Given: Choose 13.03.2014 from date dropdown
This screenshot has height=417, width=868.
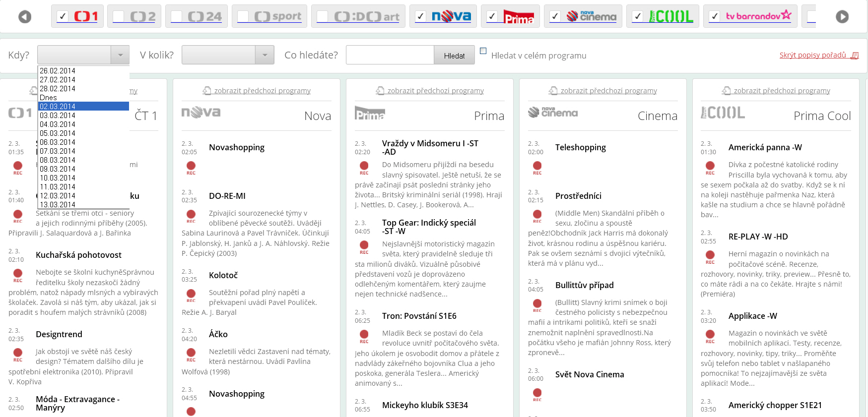Looking at the screenshot, I should [83, 204].
